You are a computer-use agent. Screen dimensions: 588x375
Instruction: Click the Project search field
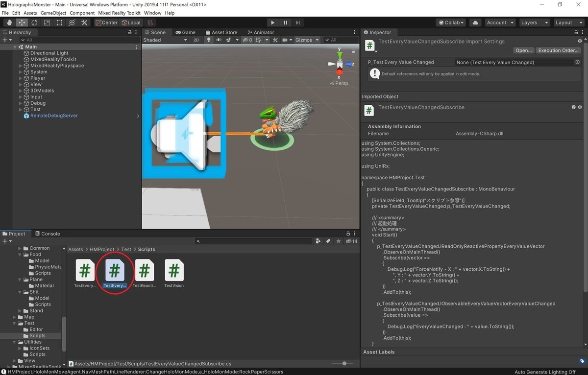253,241
